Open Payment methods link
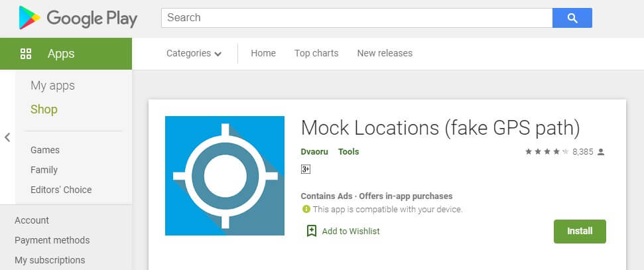This screenshot has width=644, height=270. point(52,240)
